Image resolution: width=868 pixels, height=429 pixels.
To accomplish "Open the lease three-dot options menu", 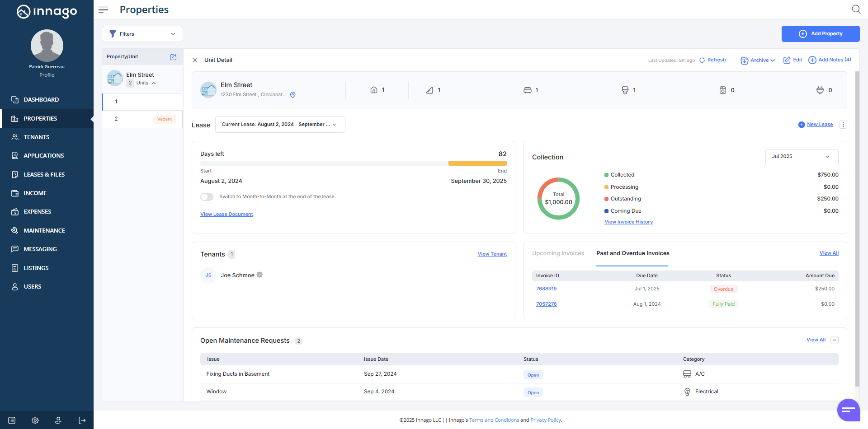I will tap(843, 125).
